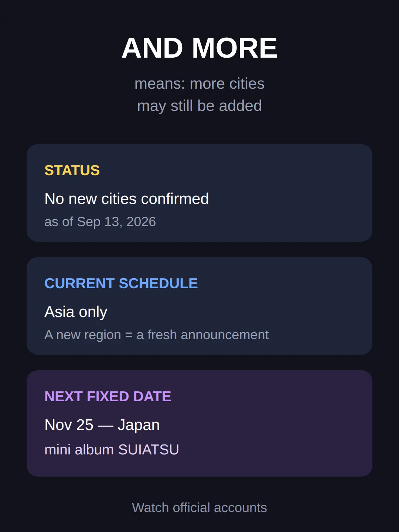Click the word SUIATSU in purple card
The width and height of the screenshot is (399, 532).
click(x=149, y=450)
